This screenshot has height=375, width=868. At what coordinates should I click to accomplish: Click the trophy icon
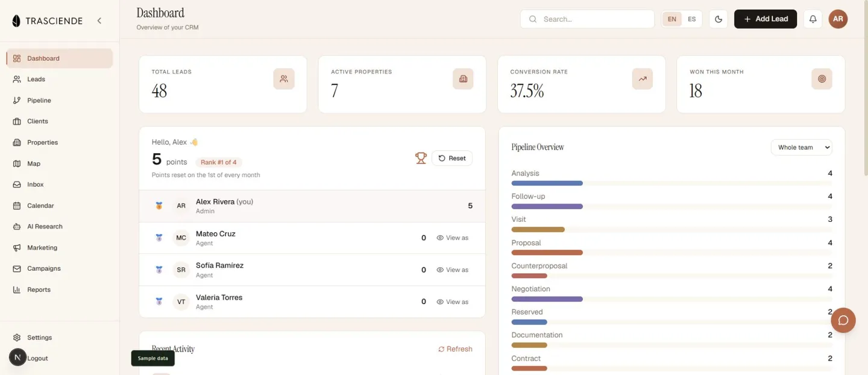click(421, 158)
